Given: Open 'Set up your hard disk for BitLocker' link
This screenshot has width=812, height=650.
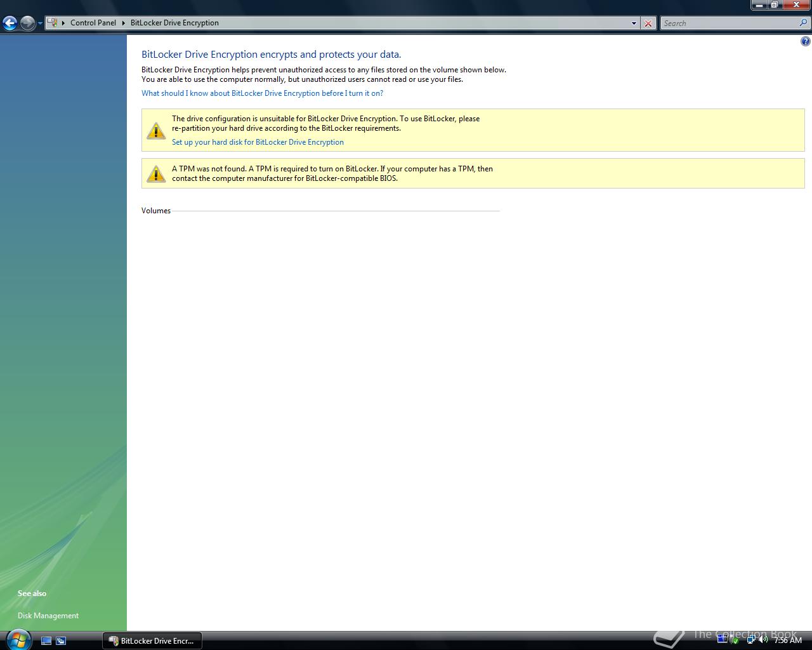Looking at the screenshot, I should (258, 142).
